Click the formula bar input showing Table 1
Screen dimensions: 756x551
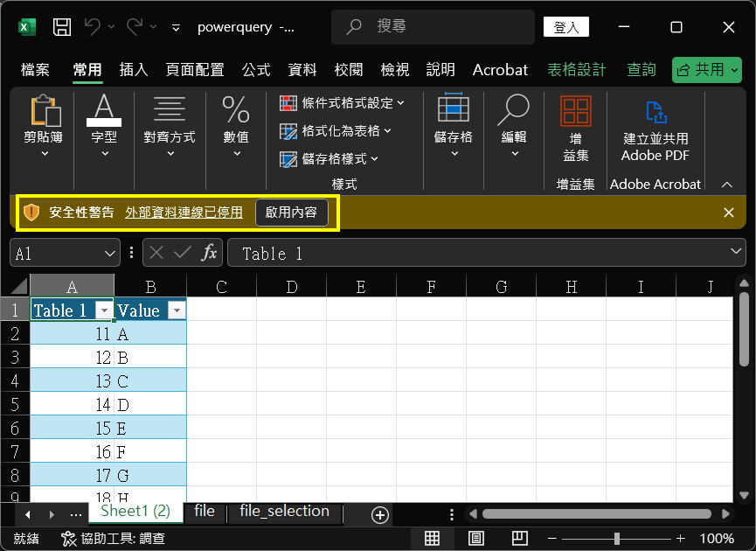(481, 254)
